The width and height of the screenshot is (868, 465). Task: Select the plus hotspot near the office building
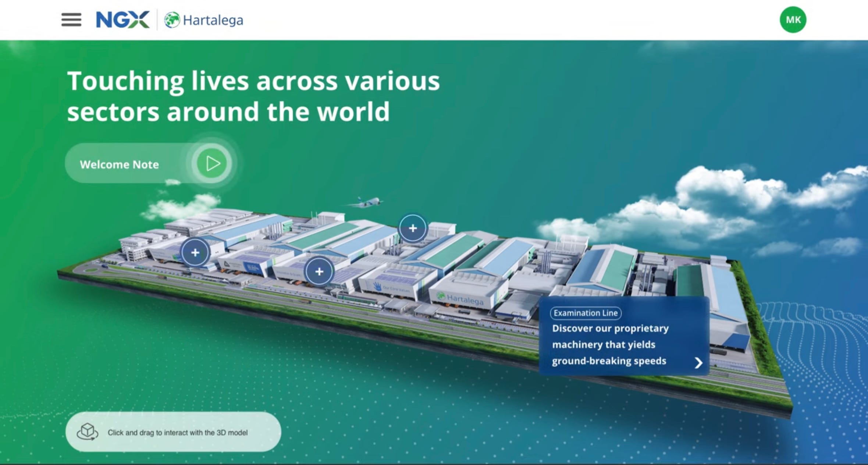pyautogui.click(x=195, y=252)
